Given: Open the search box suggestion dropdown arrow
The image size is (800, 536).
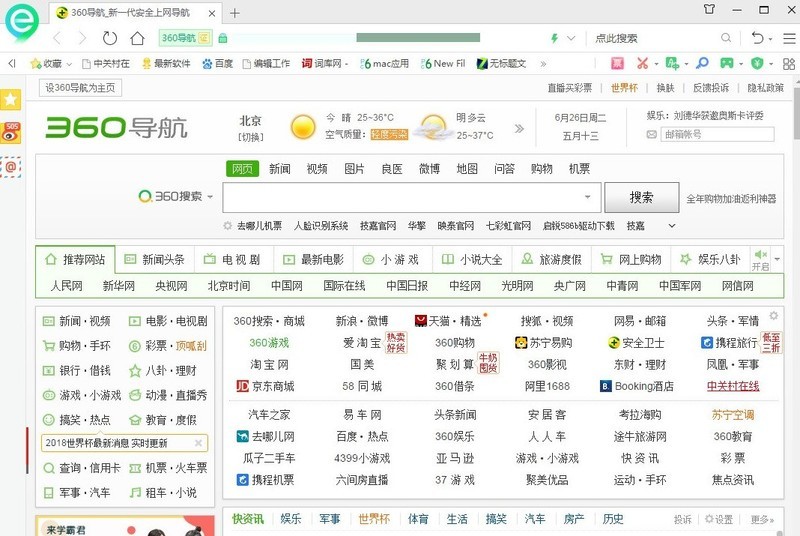Looking at the screenshot, I should pyautogui.click(x=587, y=197).
